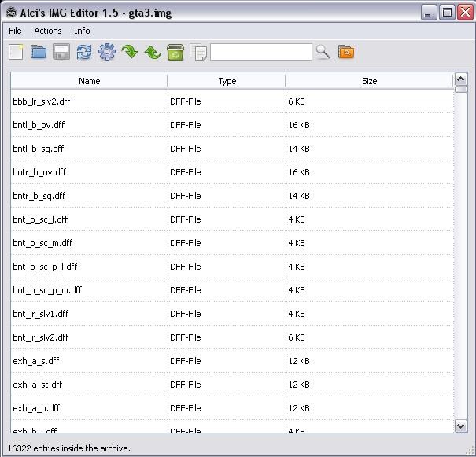This screenshot has width=476, height=457.
Task: Sort by the Type column header
Action: point(227,81)
